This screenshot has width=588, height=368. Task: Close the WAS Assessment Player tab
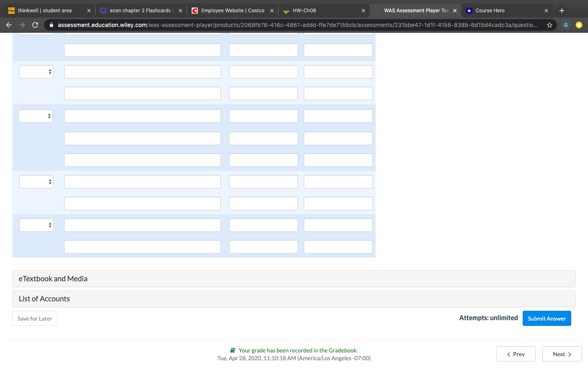tap(455, 11)
